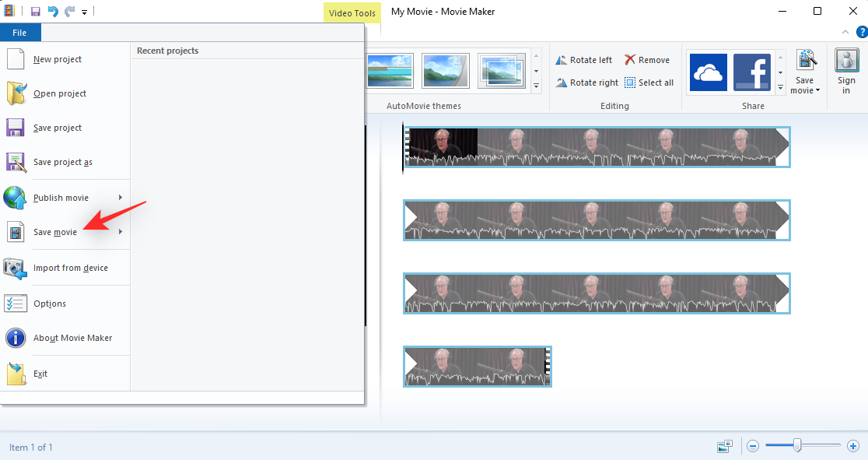This screenshot has width=868, height=460.
Task: Click Select all in Editing group
Action: pos(649,83)
